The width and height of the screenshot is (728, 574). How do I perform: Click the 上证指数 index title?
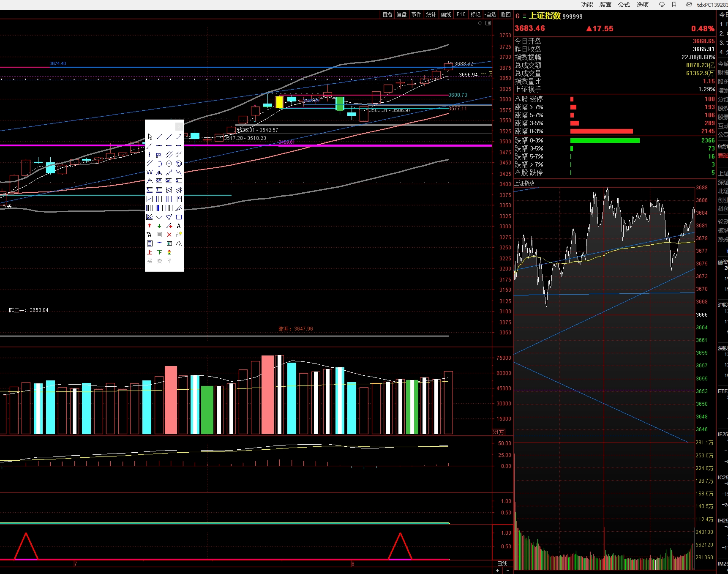[x=545, y=16]
